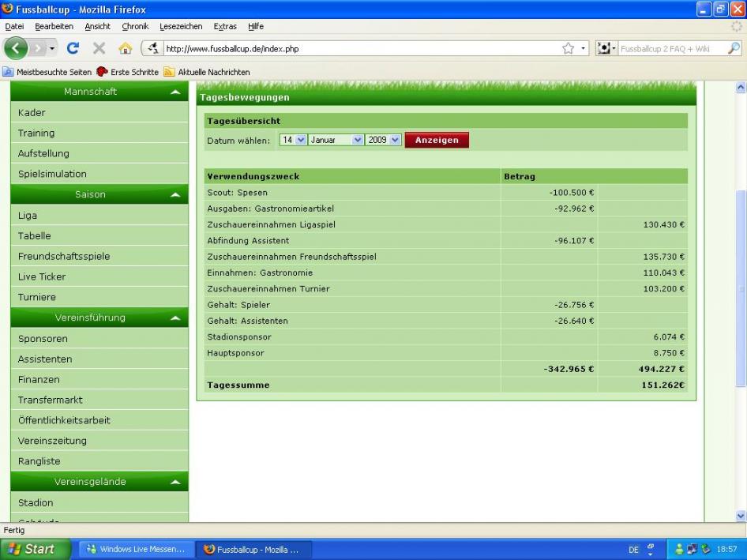Viewport: 747px width, 560px height.
Task: Open the Extras menu
Action: click(x=225, y=26)
